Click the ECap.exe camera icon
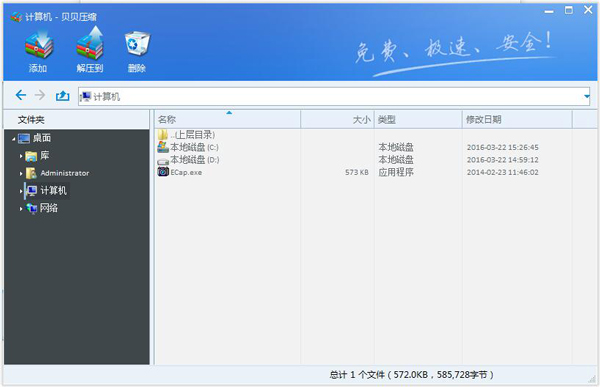 [x=163, y=172]
